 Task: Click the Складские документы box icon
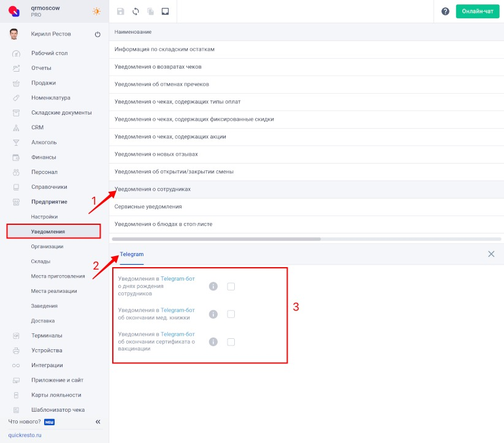pyautogui.click(x=16, y=113)
